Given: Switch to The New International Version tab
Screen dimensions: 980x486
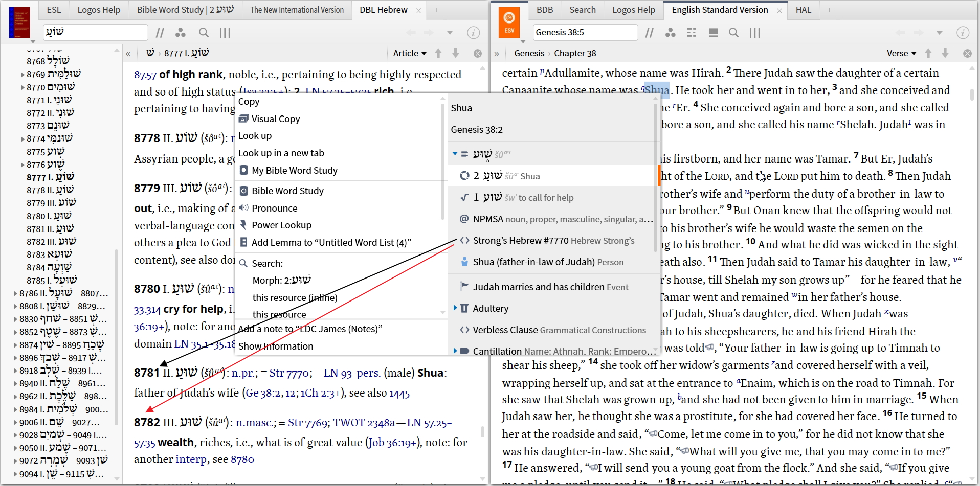Looking at the screenshot, I should coord(297,10).
